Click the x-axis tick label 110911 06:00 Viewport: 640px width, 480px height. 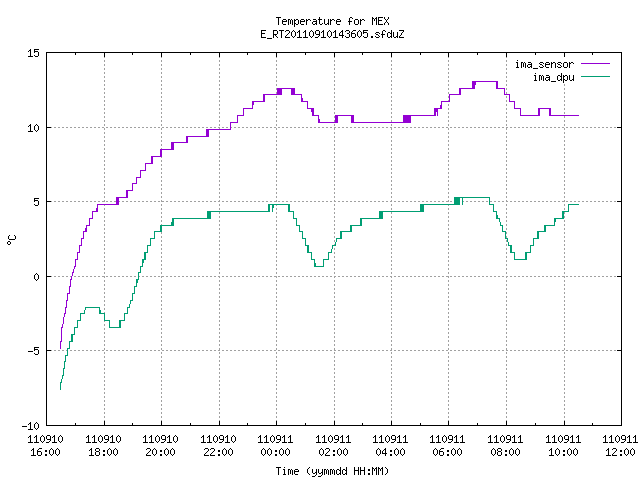448,446
